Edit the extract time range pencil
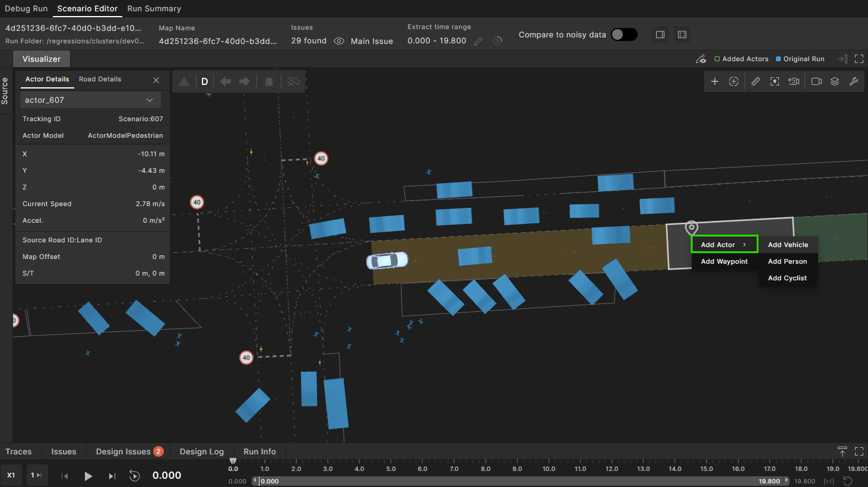868x487 pixels. coord(479,41)
